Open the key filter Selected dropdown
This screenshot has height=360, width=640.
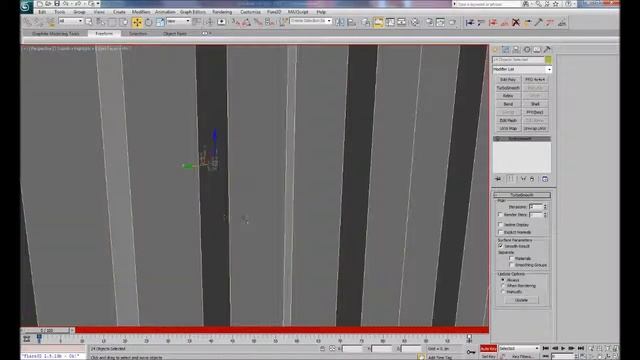click(x=519, y=349)
